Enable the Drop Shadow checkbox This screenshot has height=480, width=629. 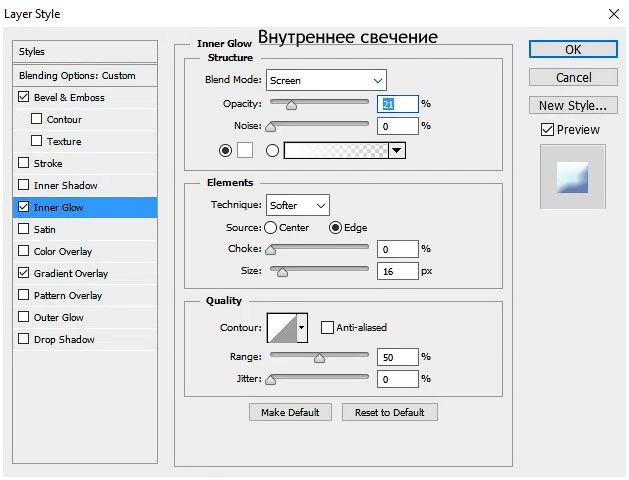coord(24,339)
